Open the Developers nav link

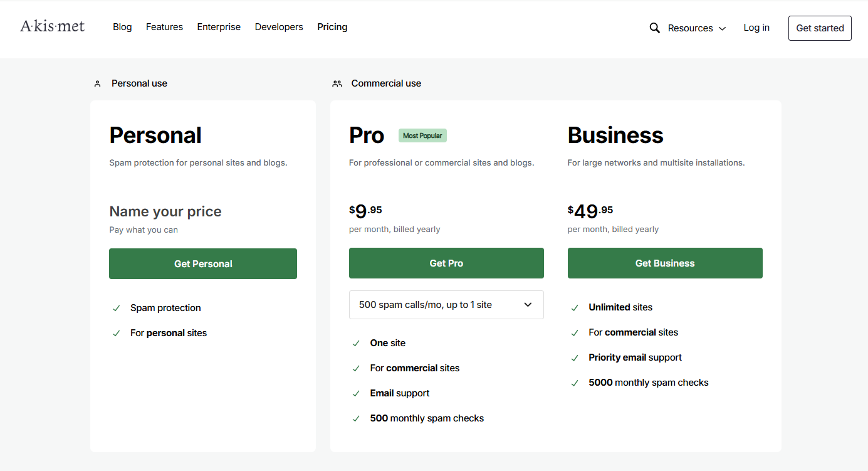coord(279,27)
